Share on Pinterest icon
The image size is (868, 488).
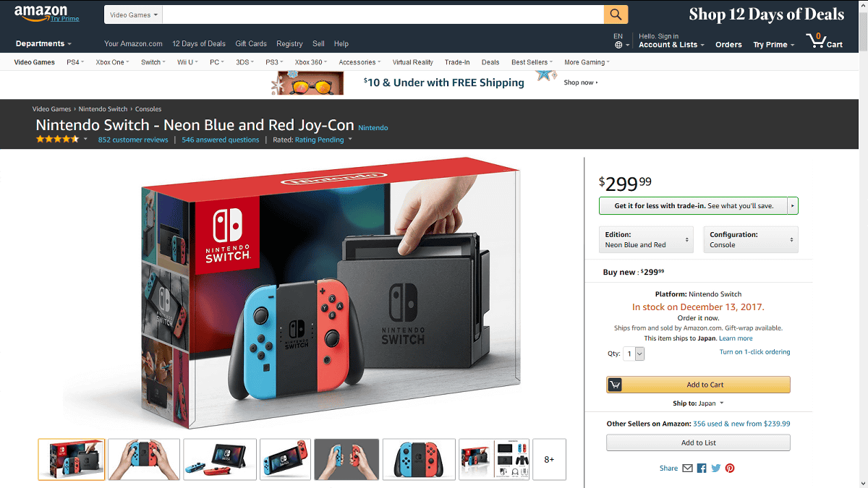730,468
